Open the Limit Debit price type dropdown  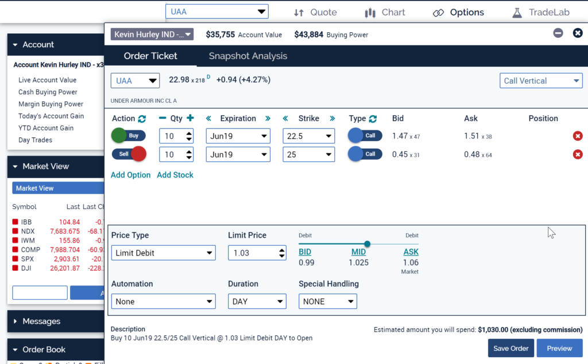(x=163, y=253)
